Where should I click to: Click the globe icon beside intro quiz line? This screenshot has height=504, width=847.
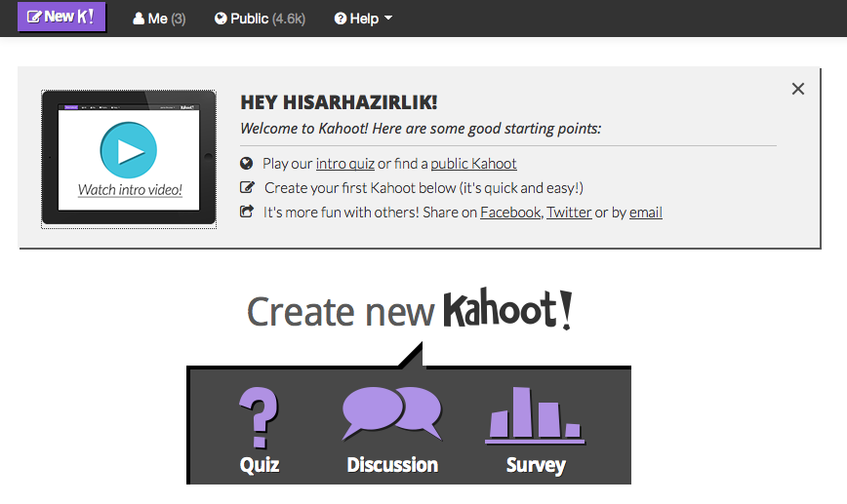[x=246, y=163]
